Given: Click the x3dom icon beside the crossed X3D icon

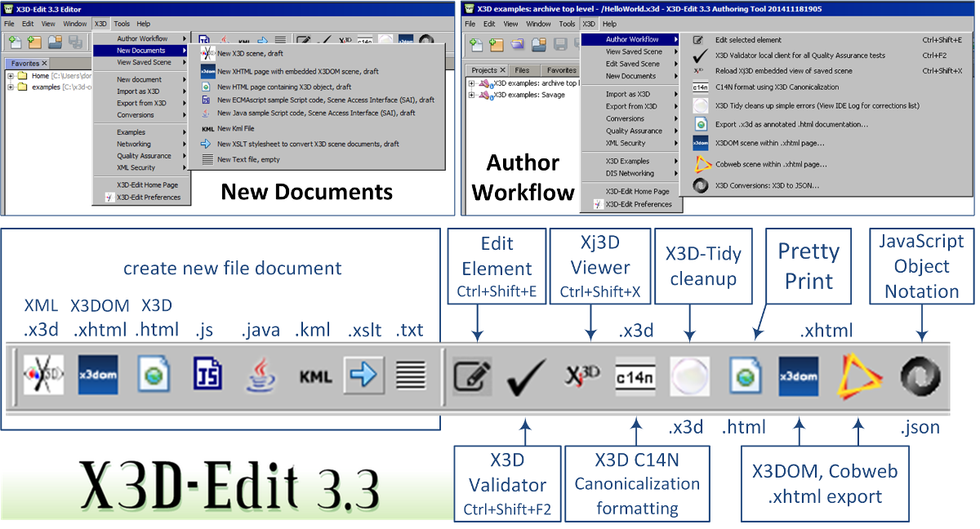Looking at the screenshot, I should [x=99, y=375].
